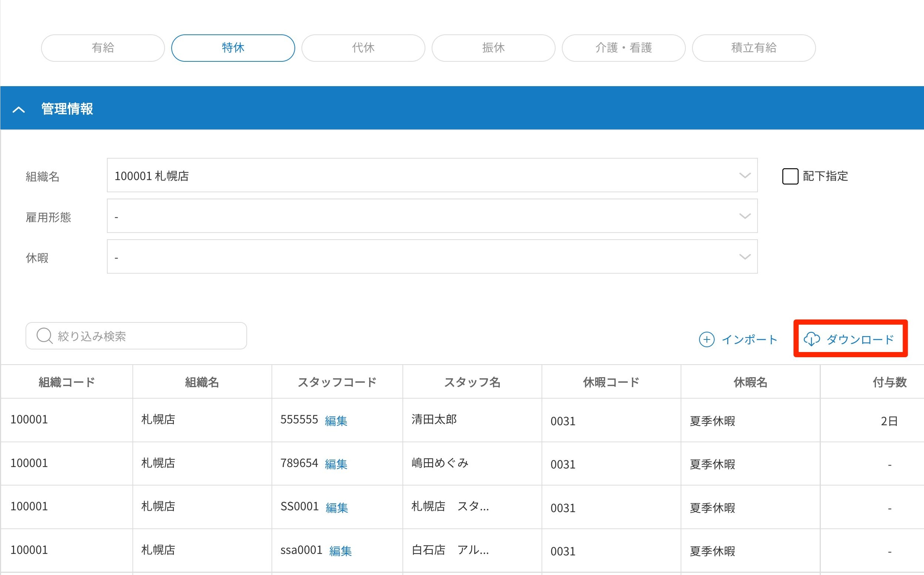Image resolution: width=924 pixels, height=575 pixels.
Task: Click 編集 next to SS0001
Action: point(337,508)
